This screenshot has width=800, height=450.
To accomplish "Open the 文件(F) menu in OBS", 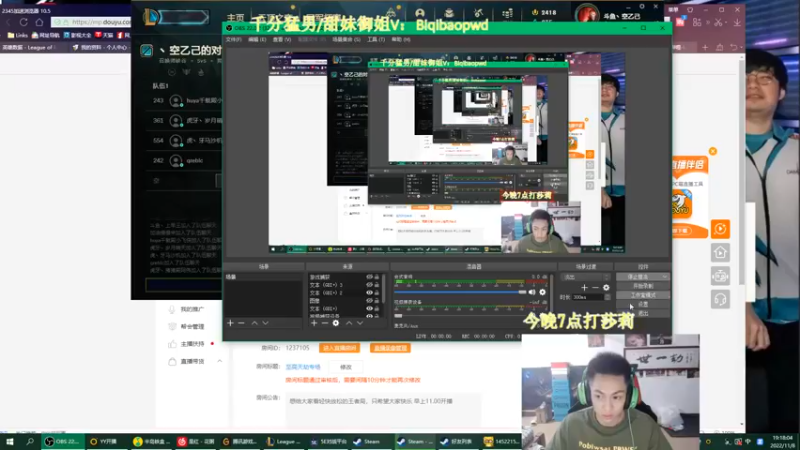I will coord(234,40).
